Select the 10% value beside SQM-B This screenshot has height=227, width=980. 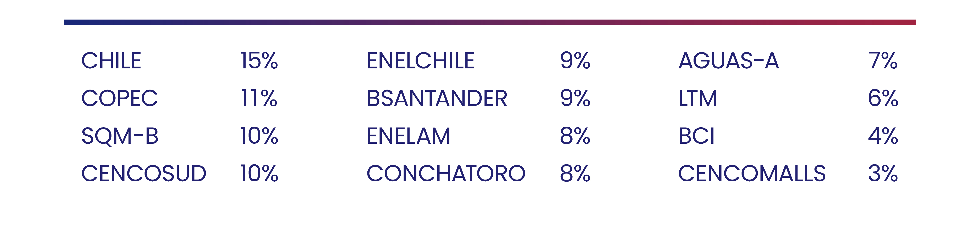pos(259,136)
